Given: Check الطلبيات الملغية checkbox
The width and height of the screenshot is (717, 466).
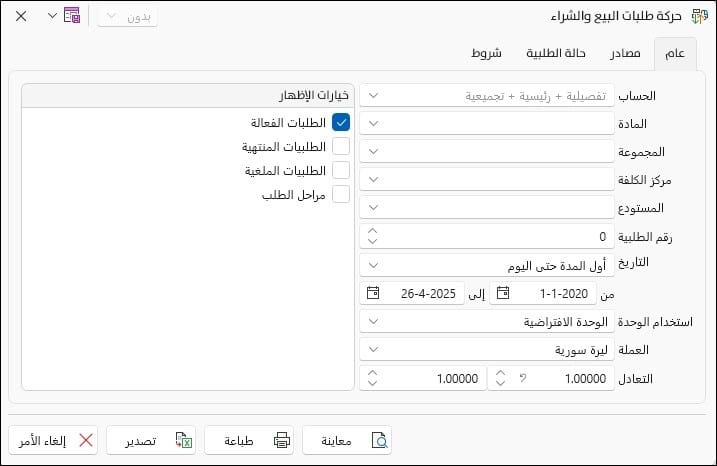Looking at the screenshot, I should click(x=341, y=170).
